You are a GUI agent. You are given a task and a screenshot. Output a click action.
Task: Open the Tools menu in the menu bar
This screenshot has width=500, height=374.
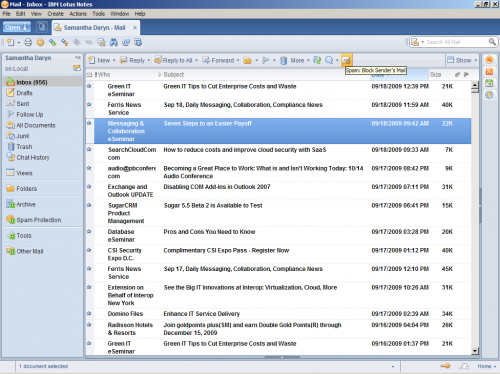pos(98,14)
